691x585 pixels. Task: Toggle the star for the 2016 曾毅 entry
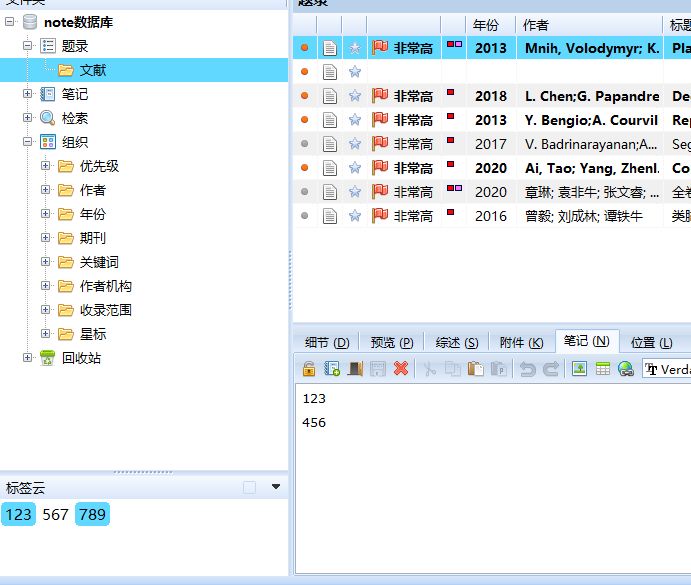pos(355,216)
